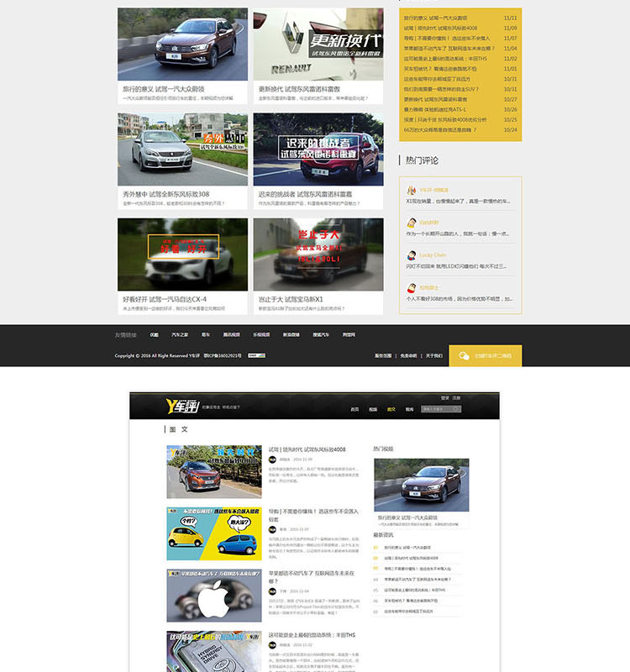The image size is (630, 672).
Task: Click first commenter avatar in 热门评论
Action: coord(412,191)
